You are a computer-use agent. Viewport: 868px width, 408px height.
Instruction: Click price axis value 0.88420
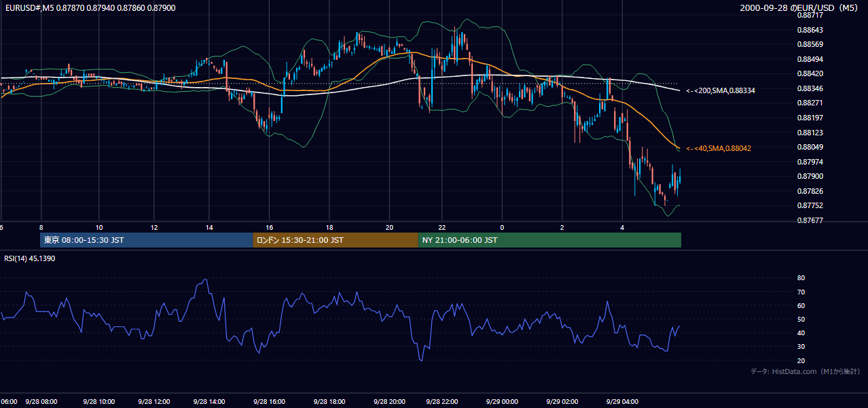click(810, 74)
